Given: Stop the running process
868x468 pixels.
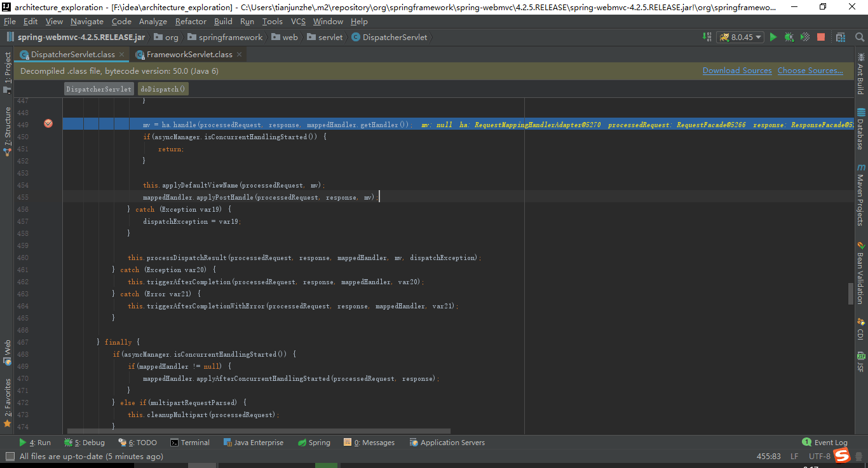Looking at the screenshot, I should pos(820,38).
